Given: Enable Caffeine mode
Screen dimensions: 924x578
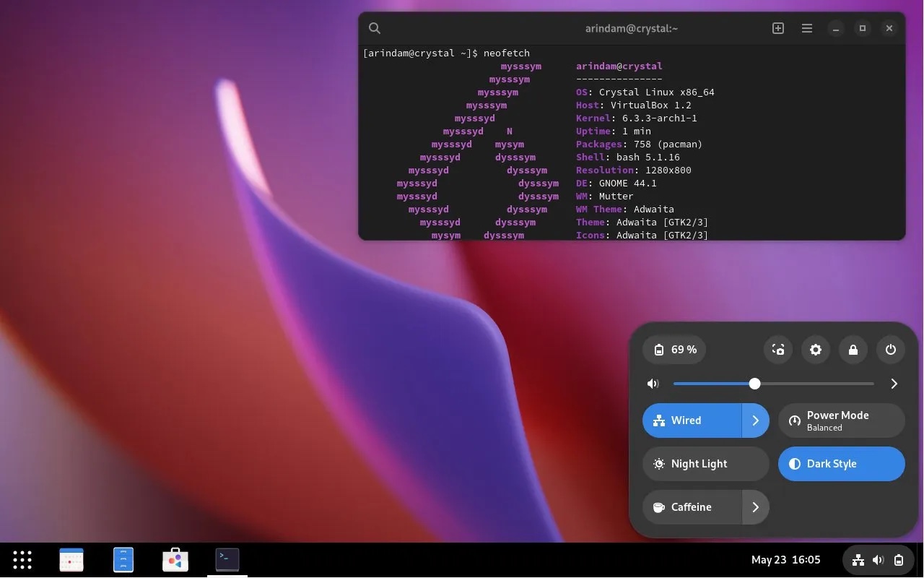Looking at the screenshot, I should (691, 507).
